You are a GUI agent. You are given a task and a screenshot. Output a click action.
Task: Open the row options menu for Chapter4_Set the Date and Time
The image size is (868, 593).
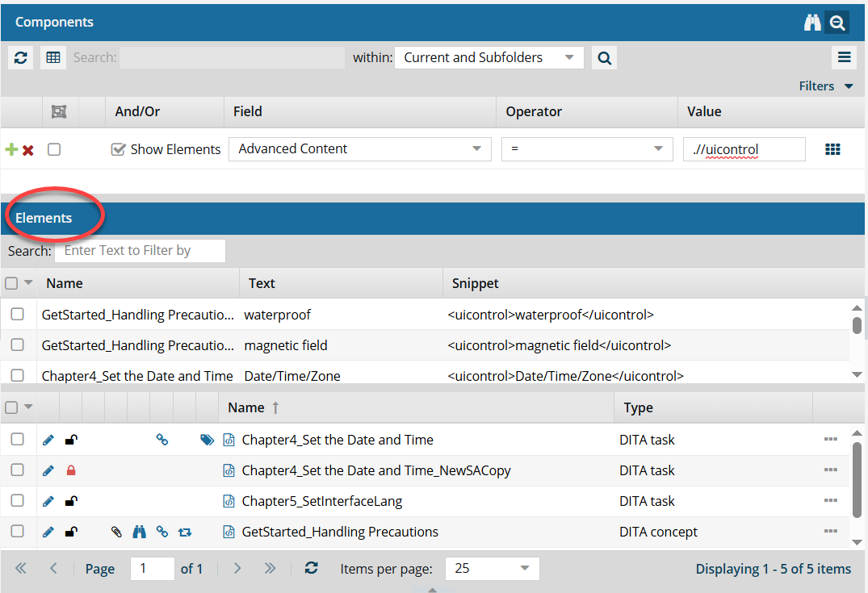click(830, 439)
